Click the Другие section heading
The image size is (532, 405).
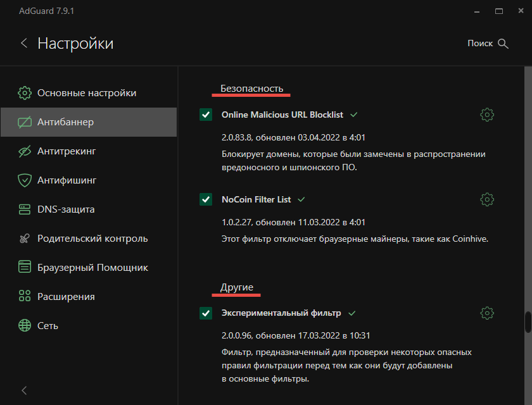(237, 287)
